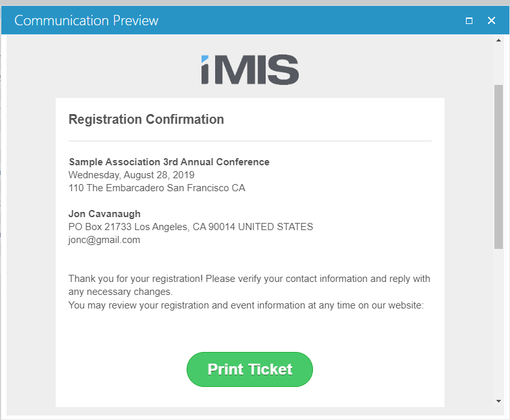Maximize the Communication Preview window
The image size is (510, 420).
click(469, 21)
